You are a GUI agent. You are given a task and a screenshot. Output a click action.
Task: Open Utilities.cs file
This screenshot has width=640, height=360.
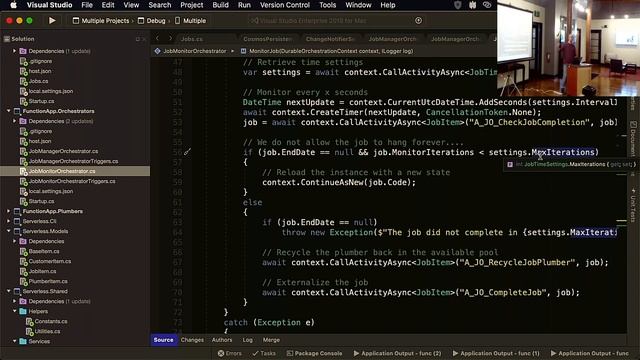[x=47, y=331]
